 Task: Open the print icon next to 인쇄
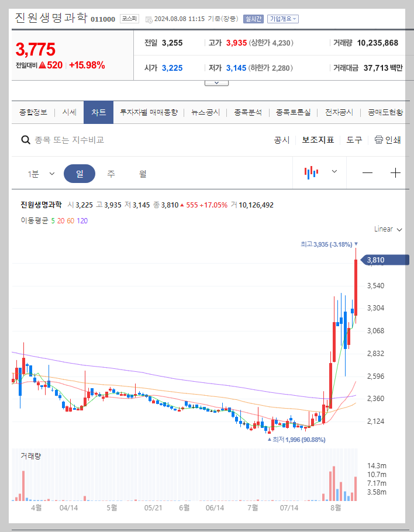point(379,140)
